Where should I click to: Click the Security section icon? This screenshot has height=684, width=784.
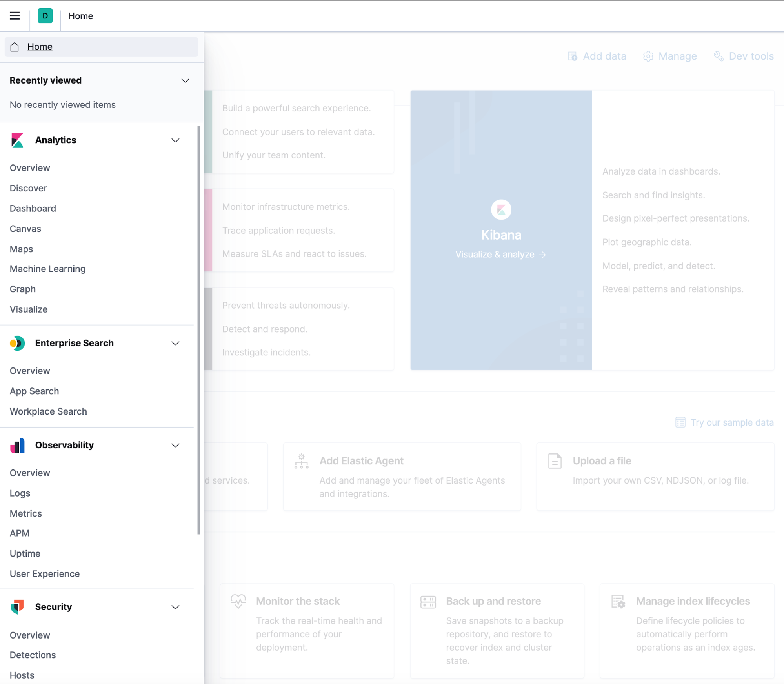(x=17, y=607)
